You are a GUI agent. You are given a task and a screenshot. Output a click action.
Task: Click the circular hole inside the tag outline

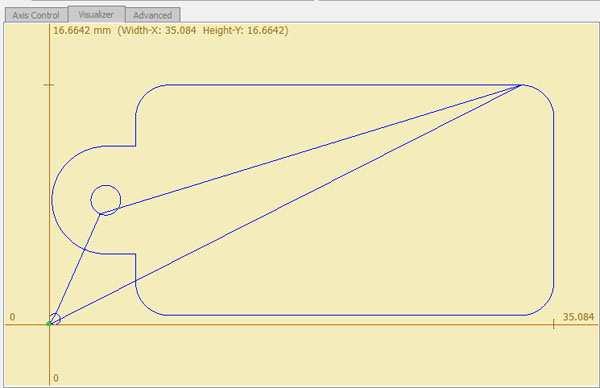pyautogui.click(x=106, y=200)
